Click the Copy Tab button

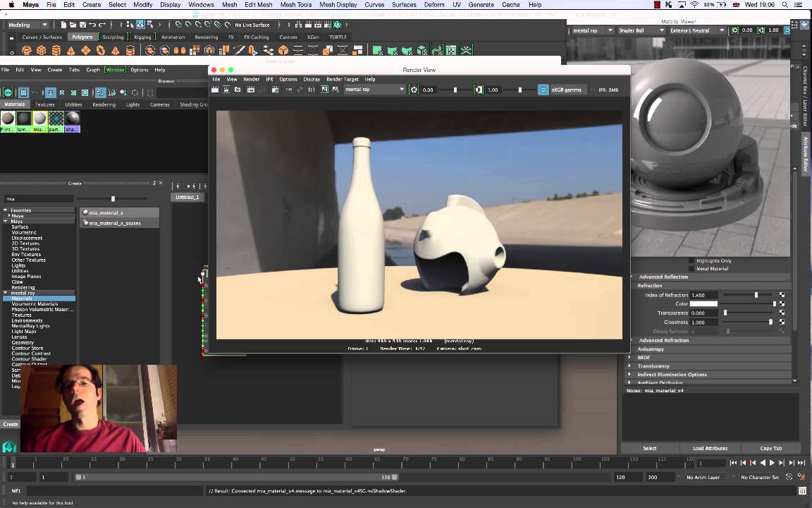(x=770, y=449)
